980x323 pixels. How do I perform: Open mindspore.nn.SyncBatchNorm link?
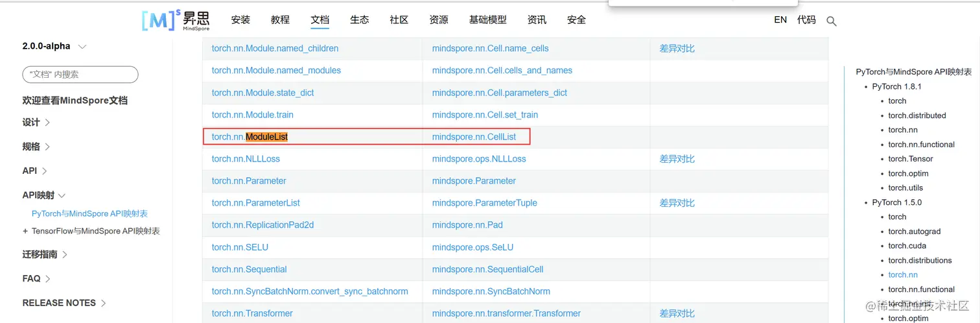click(x=491, y=291)
